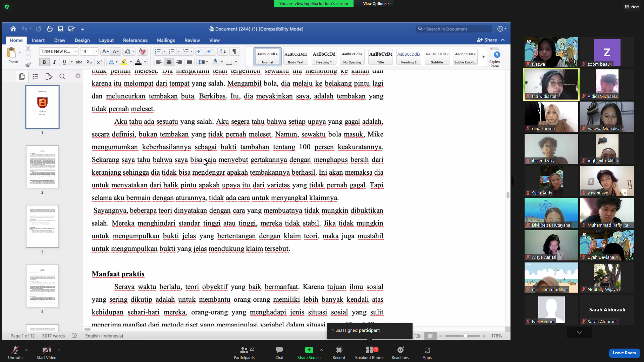Switch to the Layout tab
Image resolution: width=644 pixels, height=362 pixels.
(x=106, y=40)
